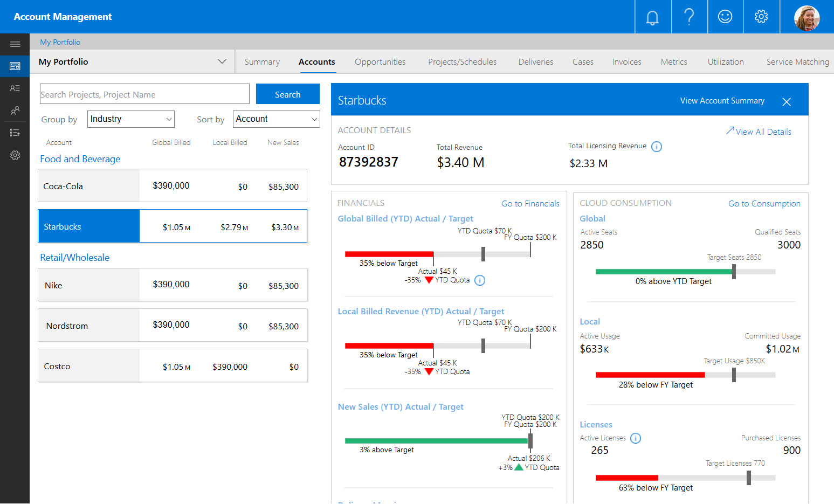Click the Active Seats green progress bar

(664, 272)
